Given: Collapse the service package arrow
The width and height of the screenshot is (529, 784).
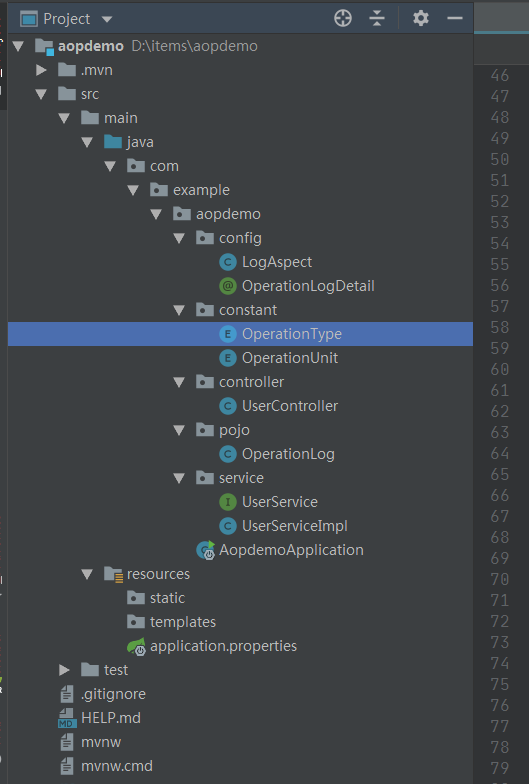Looking at the screenshot, I should (x=180, y=478).
